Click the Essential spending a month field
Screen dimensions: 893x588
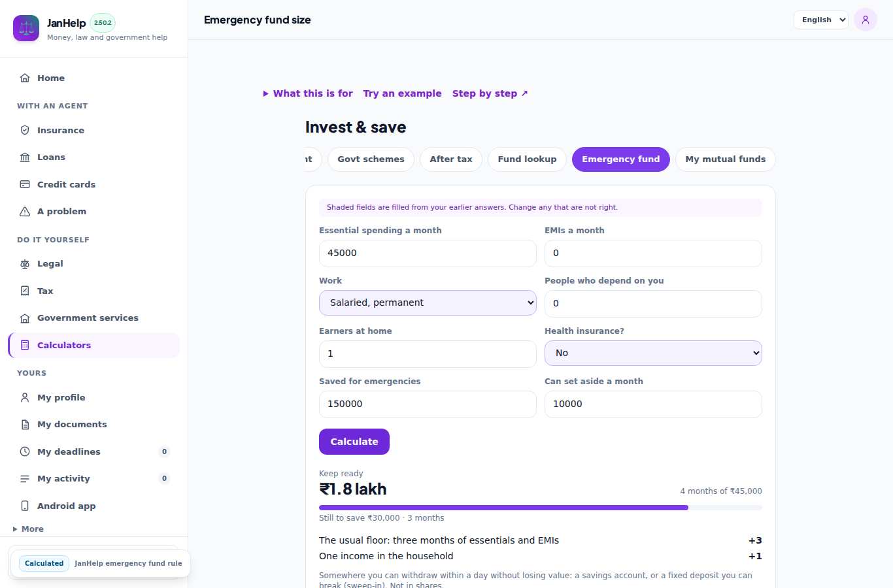[x=428, y=253]
